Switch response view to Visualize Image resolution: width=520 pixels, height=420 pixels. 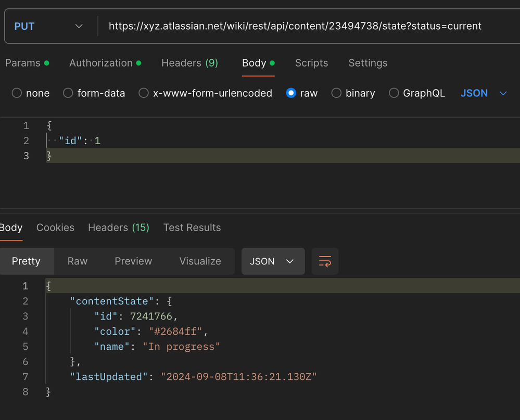point(200,261)
